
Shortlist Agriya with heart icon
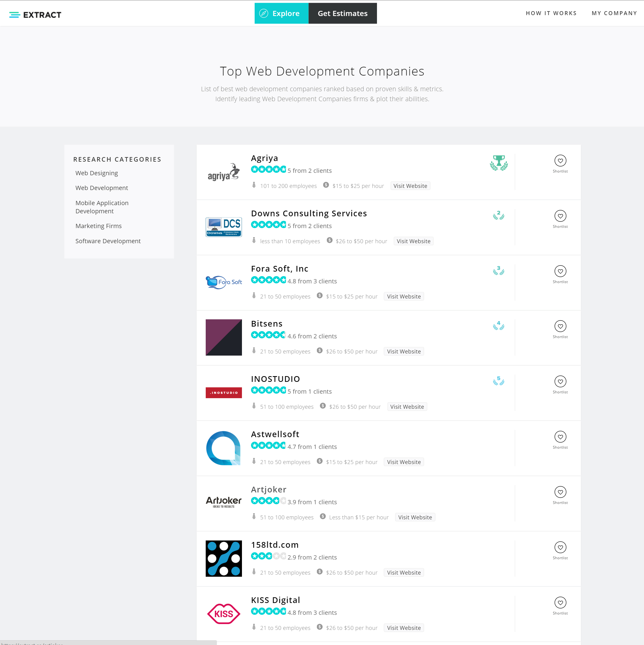pyautogui.click(x=560, y=161)
